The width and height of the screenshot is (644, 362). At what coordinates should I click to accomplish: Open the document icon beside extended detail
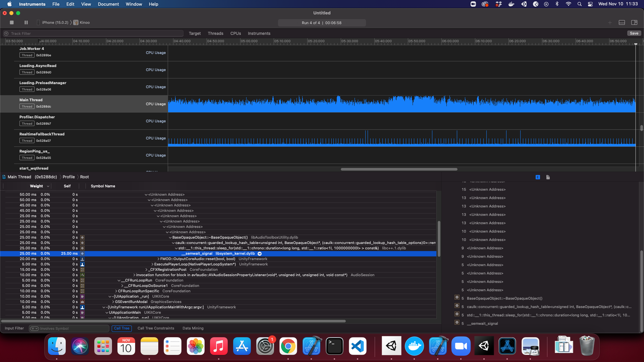pyautogui.click(x=548, y=177)
